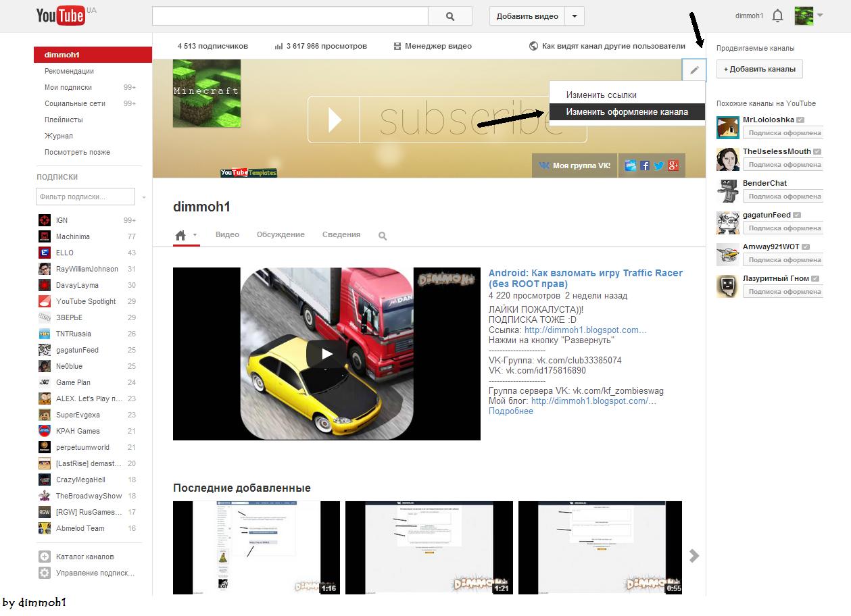
Task: Open the Facebook link icon on banner
Action: pyautogui.click(x=645, y=165)
